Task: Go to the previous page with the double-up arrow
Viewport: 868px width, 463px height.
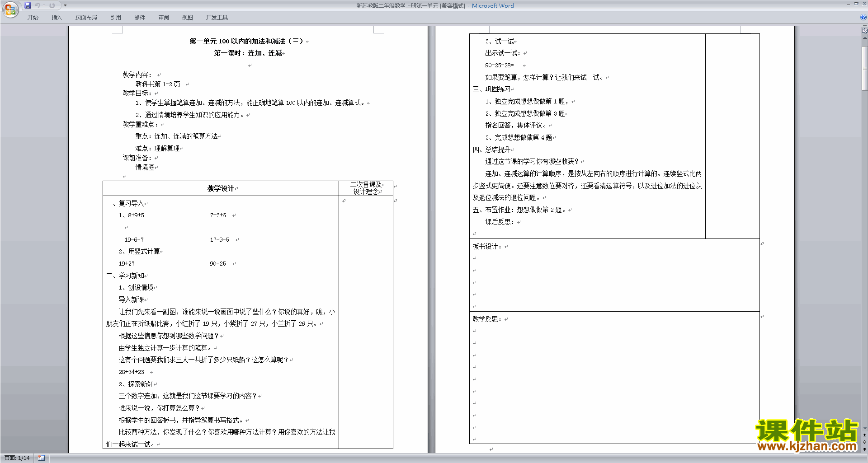Action: 865,435
